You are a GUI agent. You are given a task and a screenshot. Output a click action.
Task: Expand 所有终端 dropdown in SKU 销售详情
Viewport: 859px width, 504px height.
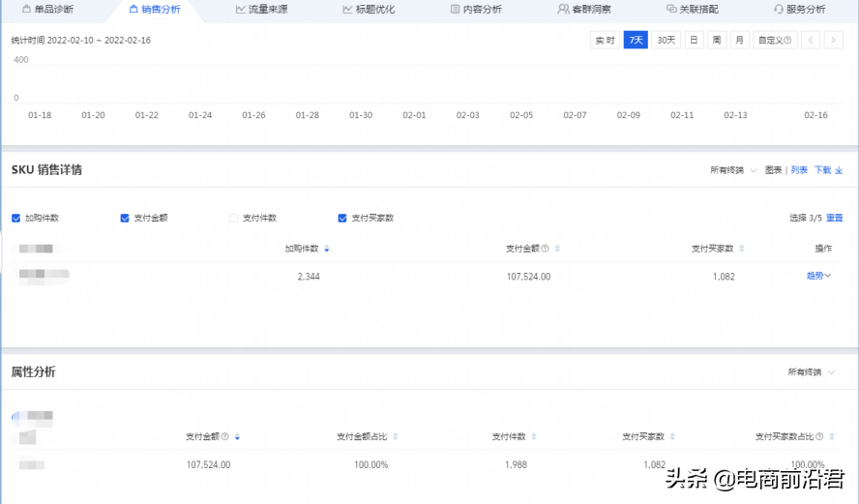[733, 170]
